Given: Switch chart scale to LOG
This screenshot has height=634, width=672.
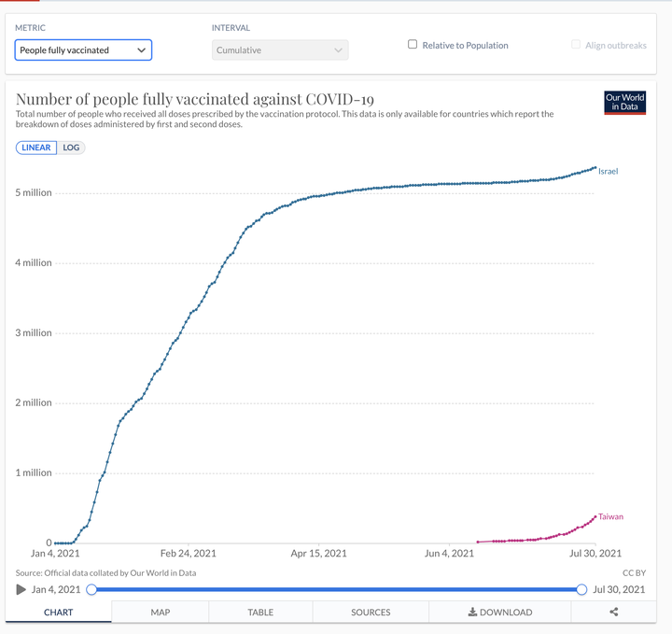Looking at the screenshot, I should click(71, 148).
